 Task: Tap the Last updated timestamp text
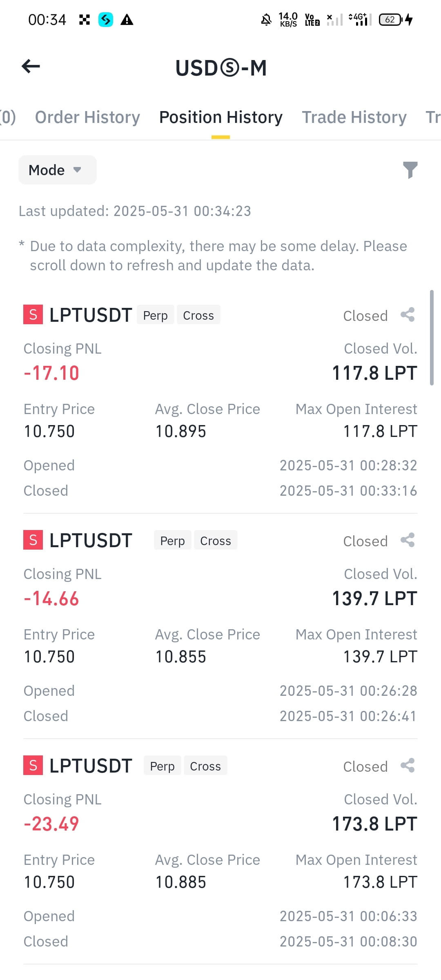tap(135, 211)
